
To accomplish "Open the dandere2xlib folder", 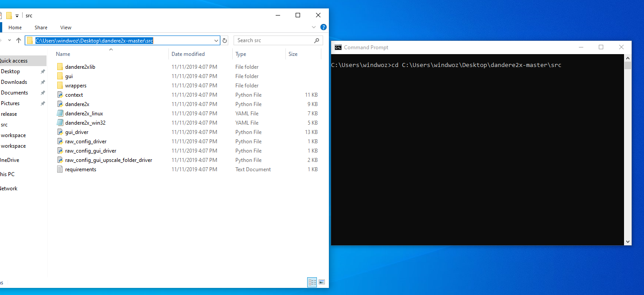I will point(81,67).
